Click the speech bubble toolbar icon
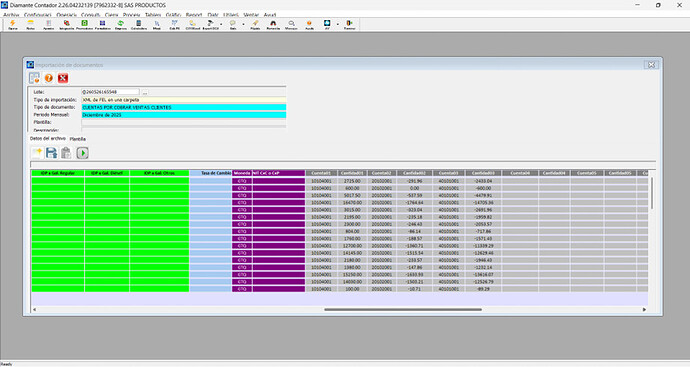Image resolution: width=690 pixels, height=367 pixels. pos(233,23)
